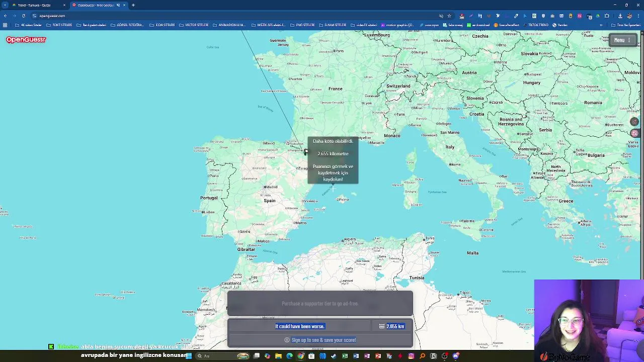Open the Tüm Yer İşaretleri folder
The image size is (644, 362).
[626, 25]
